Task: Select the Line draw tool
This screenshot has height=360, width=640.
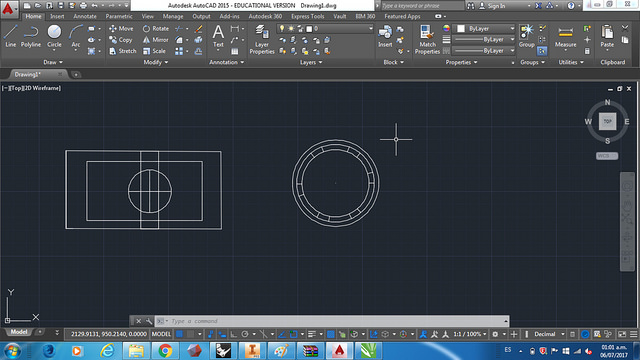Action: pyautogui.click(x=11, y=36)
